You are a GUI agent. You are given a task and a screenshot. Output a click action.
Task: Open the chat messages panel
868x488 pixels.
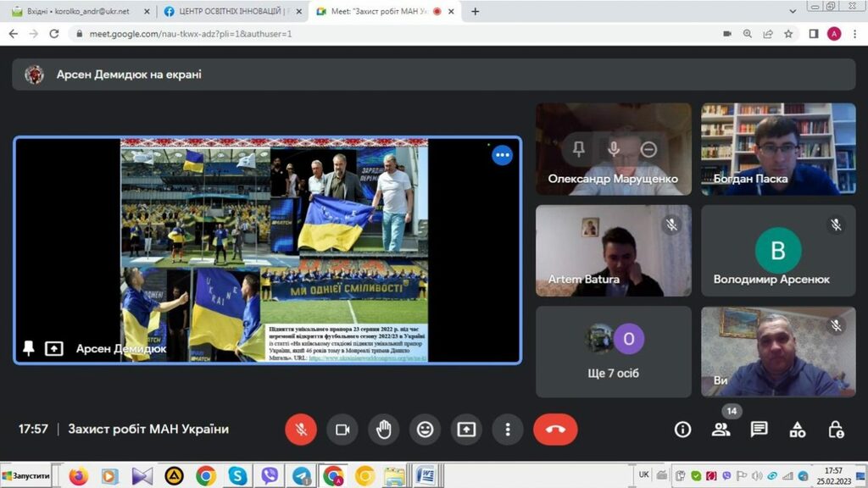pyautogui.click(x=759, y=430)
